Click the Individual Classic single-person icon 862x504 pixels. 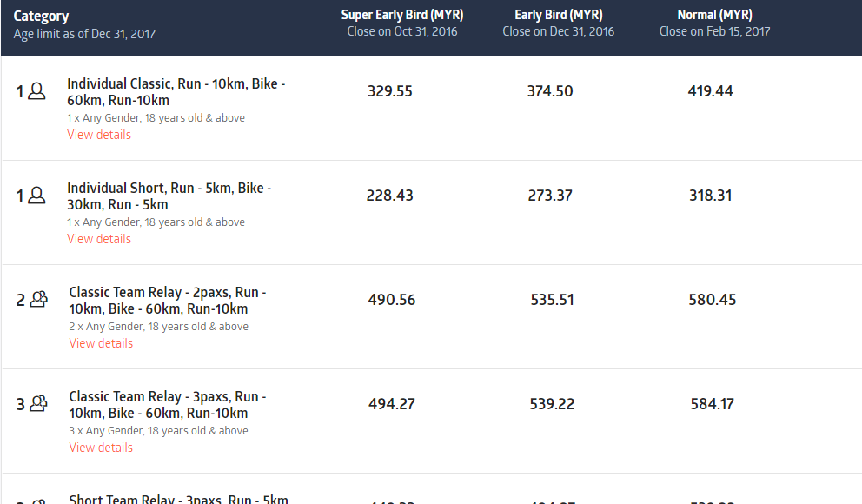[x=36, y=91]
